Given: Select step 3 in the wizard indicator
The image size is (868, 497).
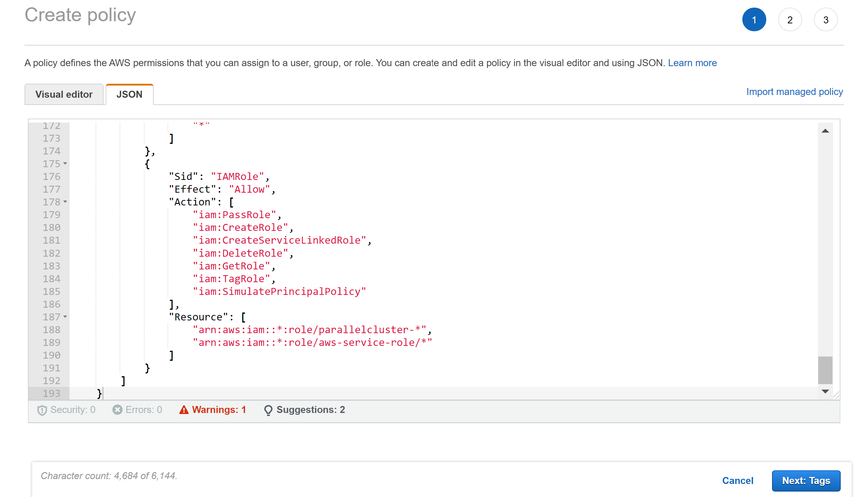Looking at the screenshot, I should (826, 19).
